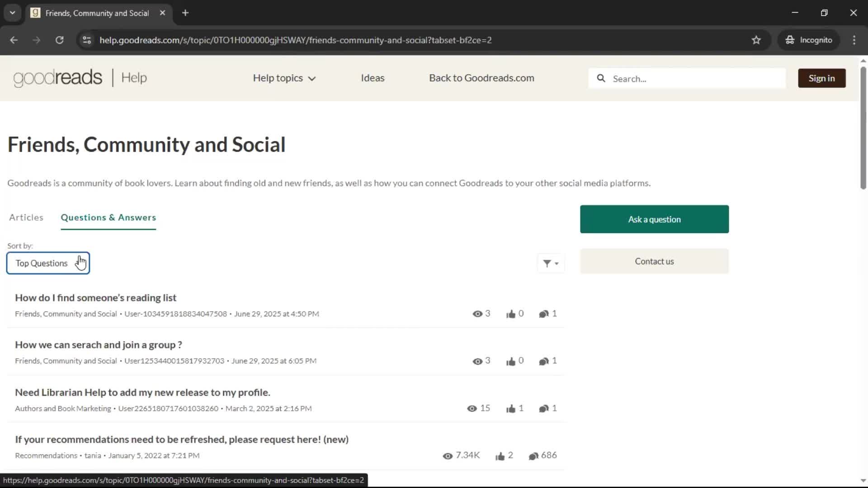Click comments icon for reading list question

pyautogui.click(x=544, y=314)
